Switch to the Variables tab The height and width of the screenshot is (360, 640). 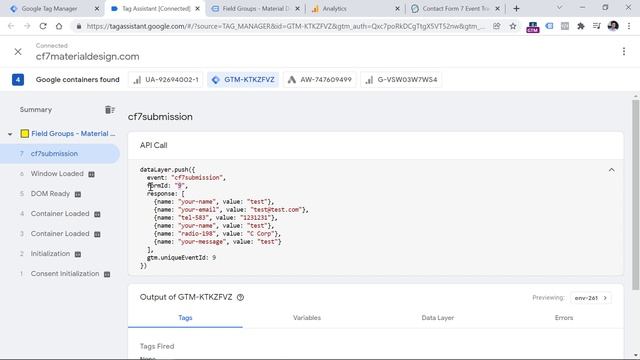point(307,318)
